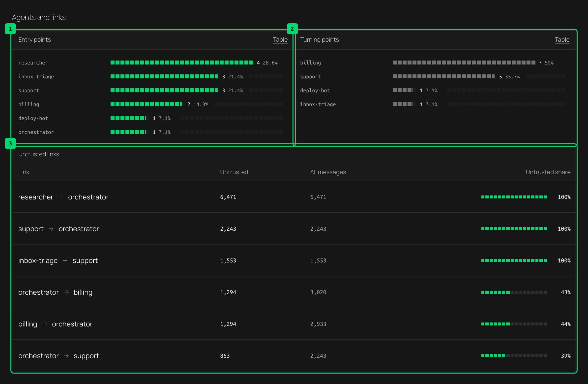Select the researcher entry point bar
This screenshot has height=384, width=588.
pyautogui.click(x=182, y=63)
